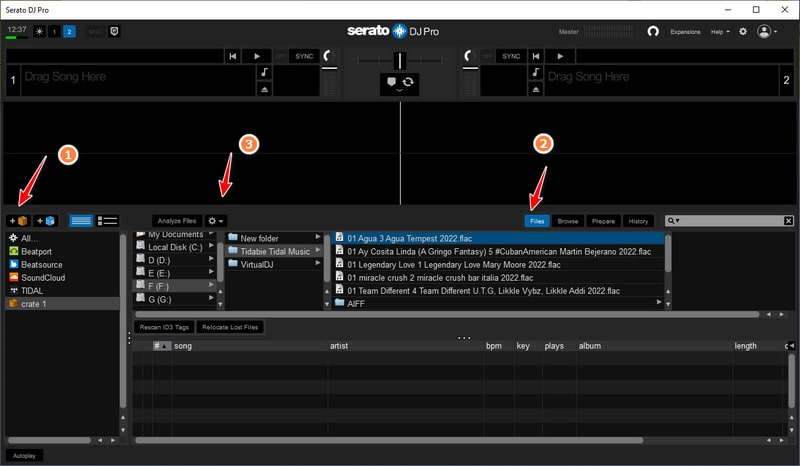Play deck 2
This screenshot has width=800, height=466.
click(x=560, y=56)
